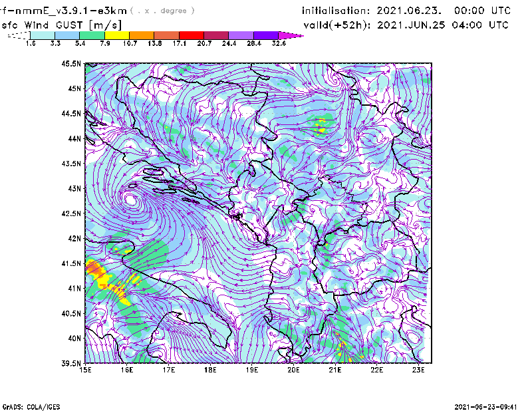
Task: Click the orange gust patch near 41.5N 15E
Action: (93, 269)
